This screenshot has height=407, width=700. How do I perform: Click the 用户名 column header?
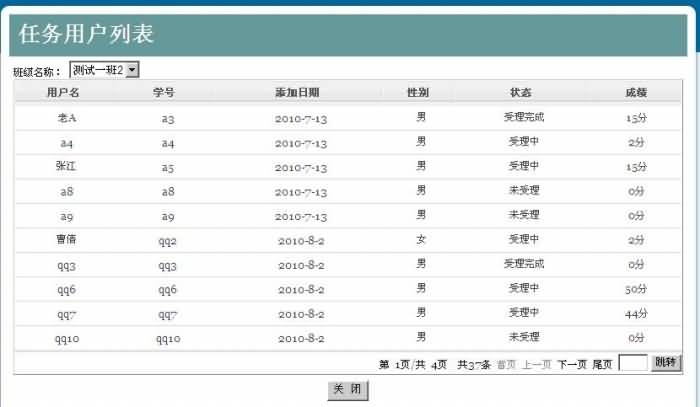pos(63,92)
